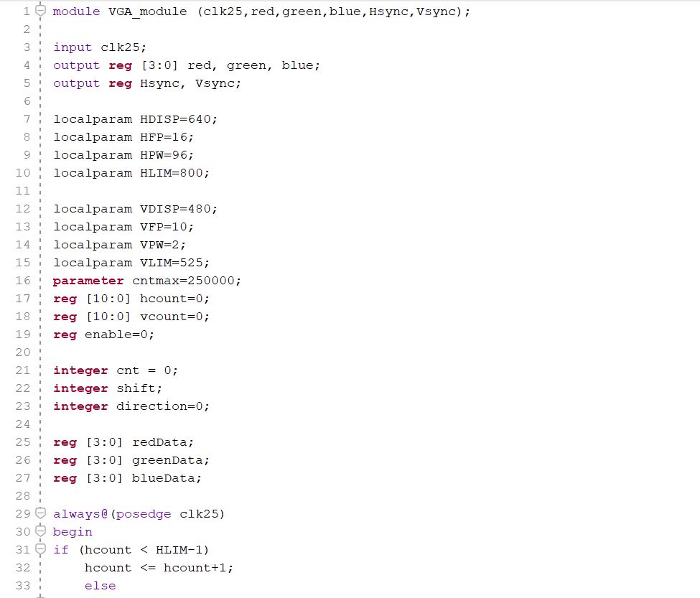This screenshot has height=598, width=700.
Task: Click the 'parameter' keyword before cntmax
Action: click(x=88, y=281)
